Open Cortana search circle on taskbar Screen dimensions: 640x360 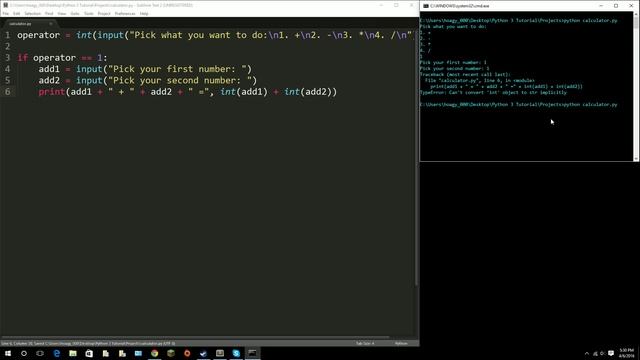click(24, 353)
